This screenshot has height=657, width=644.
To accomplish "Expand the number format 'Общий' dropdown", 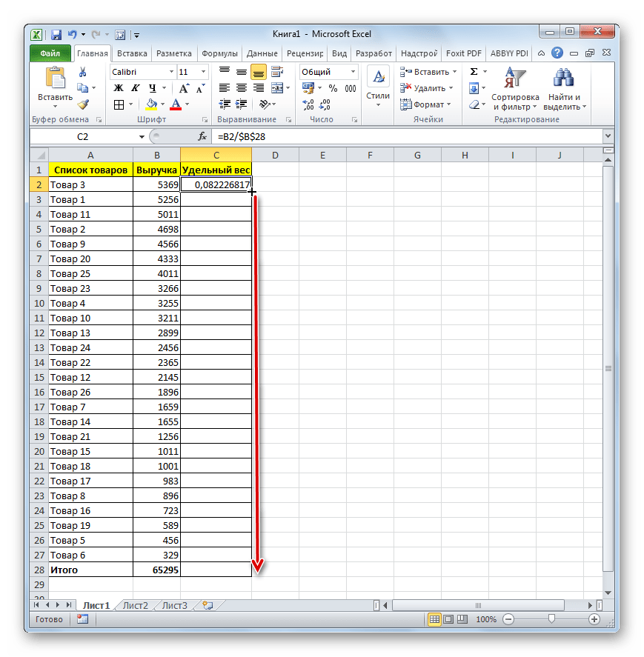I will pyautogui.click(x=352, y=72).
